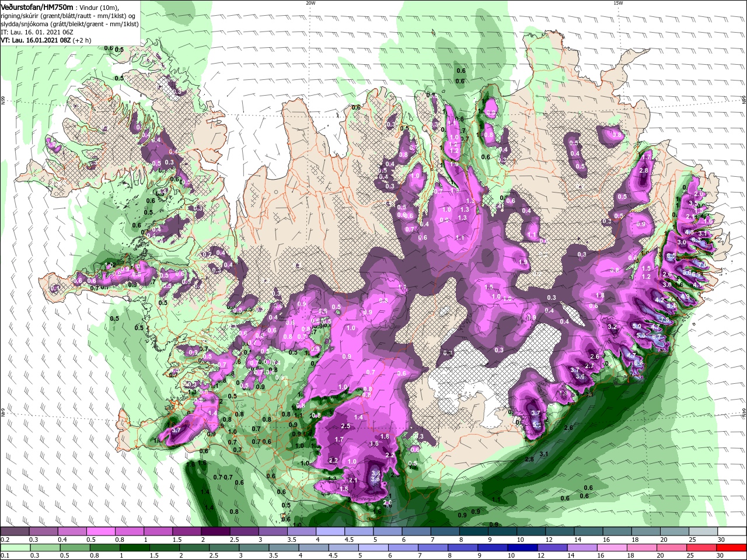
Task: Pick the bright pink 0.5–0.8 upper scale swatch
Action: click(x=100, y=531)
